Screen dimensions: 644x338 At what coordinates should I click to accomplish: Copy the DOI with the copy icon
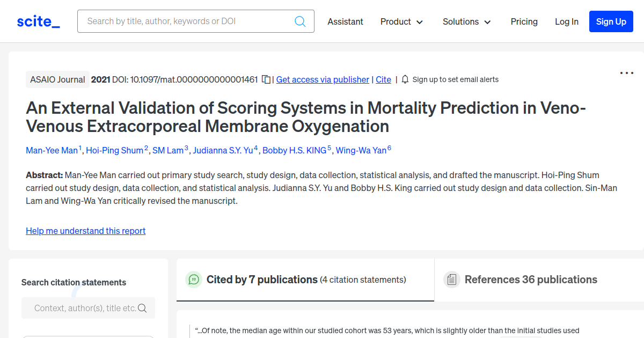(266, 79)
